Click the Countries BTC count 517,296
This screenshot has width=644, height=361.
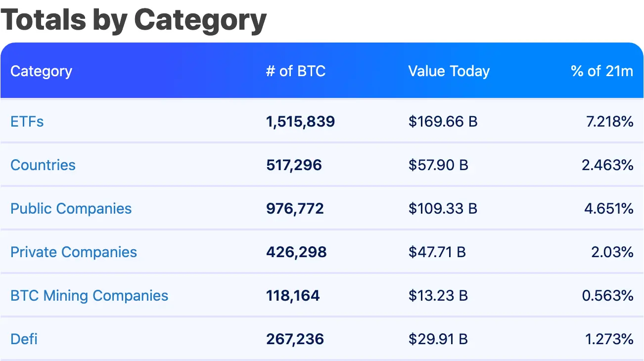(x=294, y=165)
